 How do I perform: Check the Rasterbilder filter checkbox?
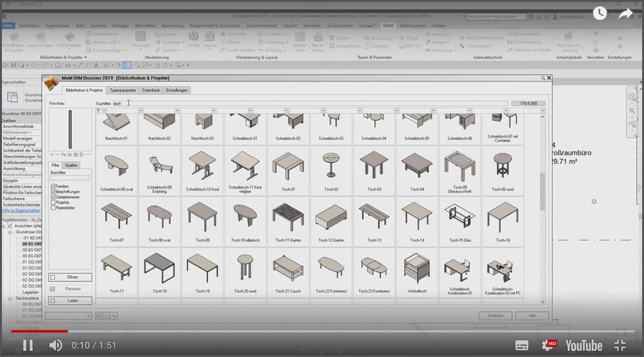pos(54,207)
